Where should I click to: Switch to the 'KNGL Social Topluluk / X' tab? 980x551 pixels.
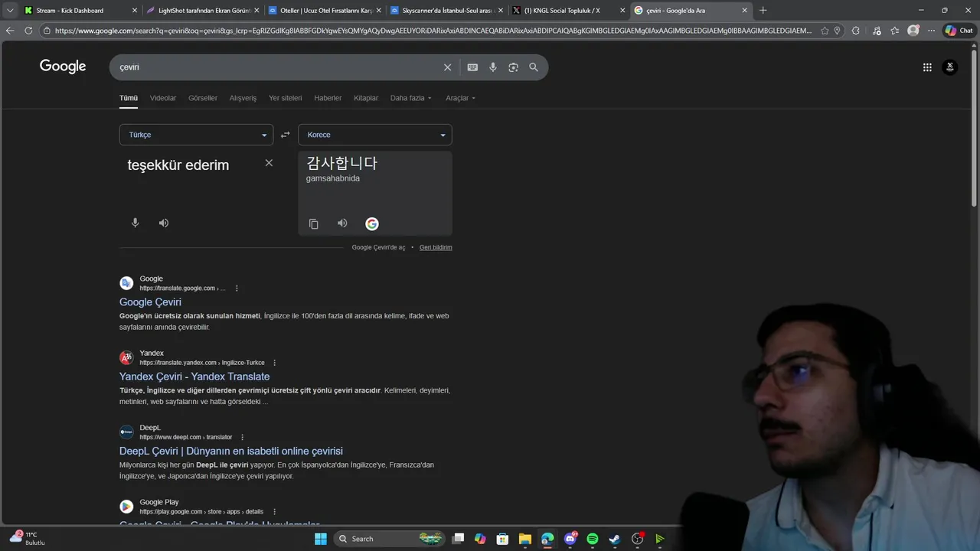(x=569, y=11)
